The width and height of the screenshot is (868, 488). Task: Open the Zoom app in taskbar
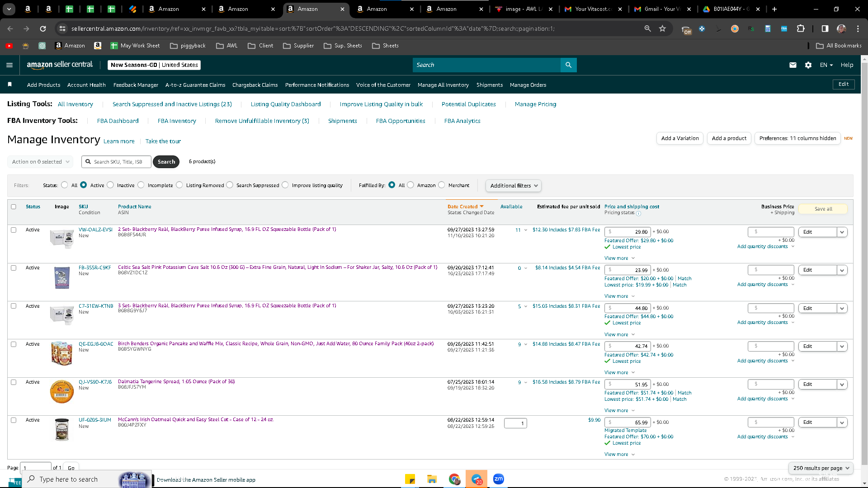pos(499,479)
